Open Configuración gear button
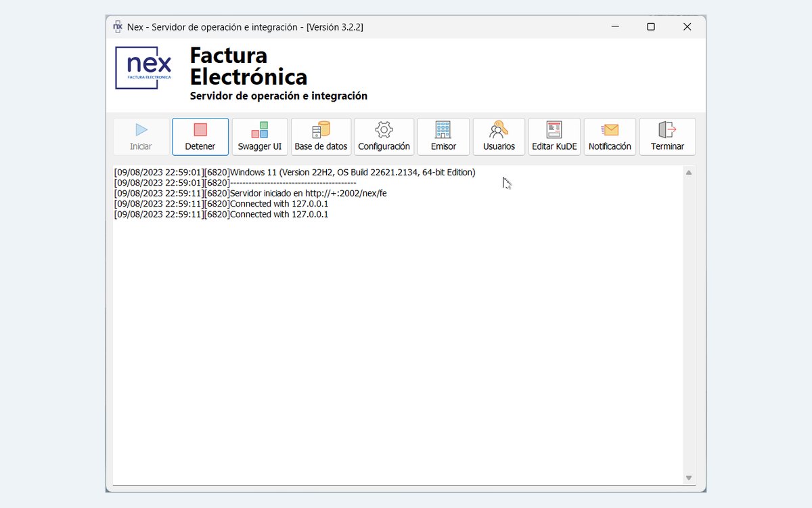Viewport: 812px width, 508px height. 384,137
